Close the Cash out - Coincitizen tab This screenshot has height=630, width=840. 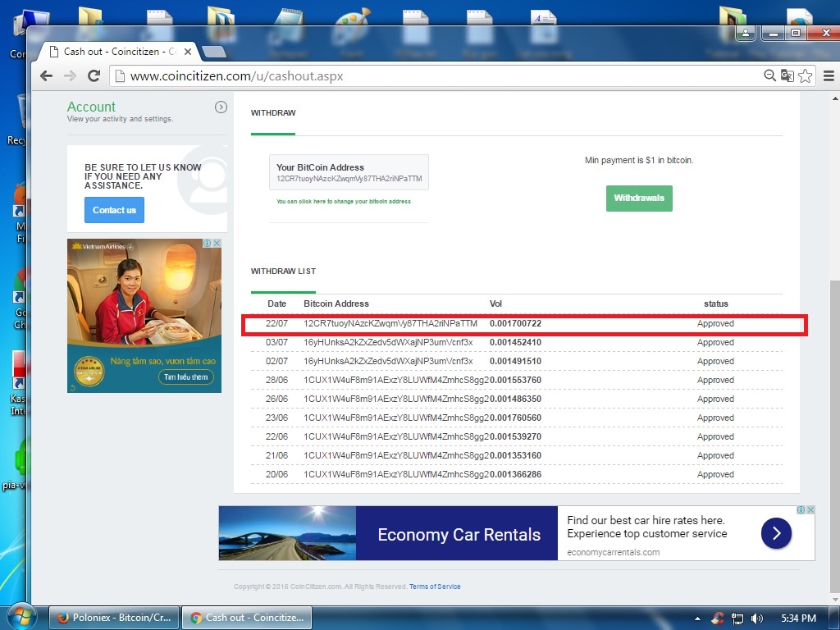tap(188, 52)
